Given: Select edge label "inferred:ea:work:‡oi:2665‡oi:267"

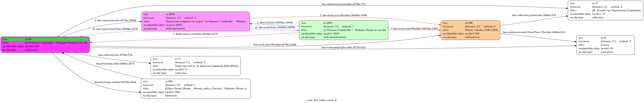Looking at the screenshot, I should [x=196, y=34].
